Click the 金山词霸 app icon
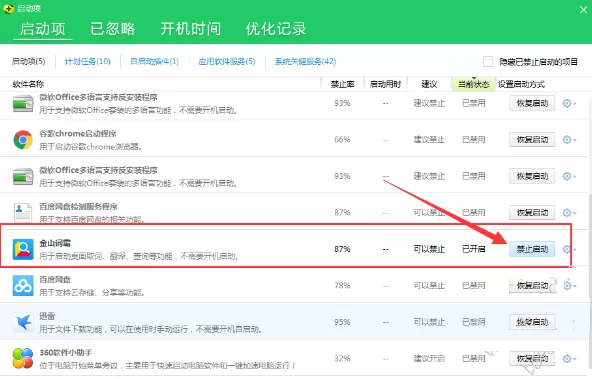Screen dimensions: 592x379 tap(23, 249)
